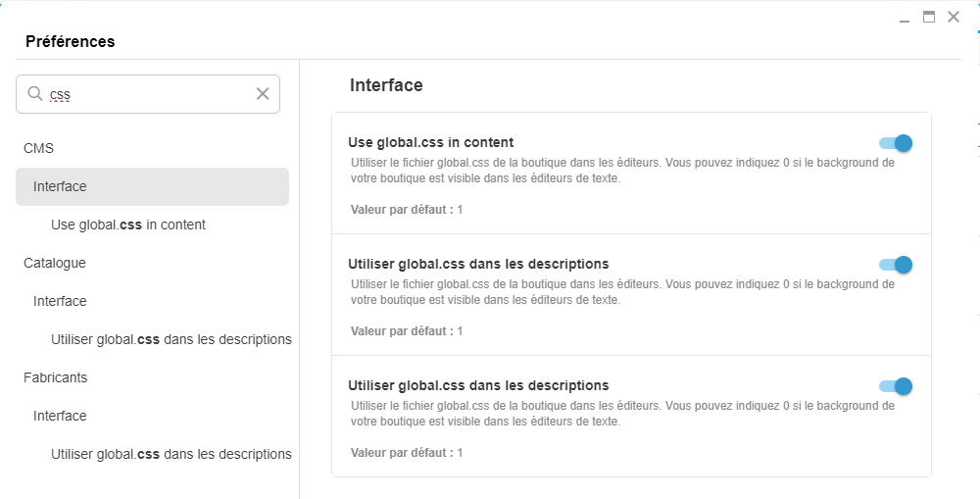980x499 pixels.
Task: Disable the "Use global.css in content" switch
Action: [896, 143]
